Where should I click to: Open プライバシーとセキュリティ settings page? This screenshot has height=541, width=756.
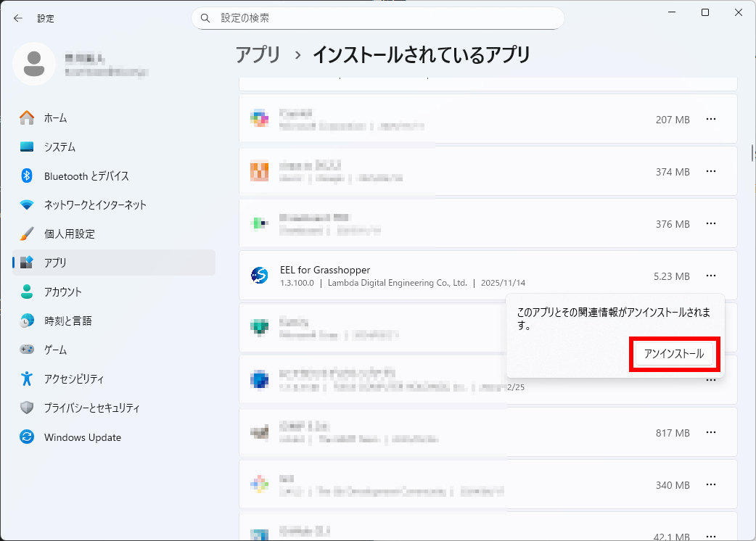click(91, 408)
